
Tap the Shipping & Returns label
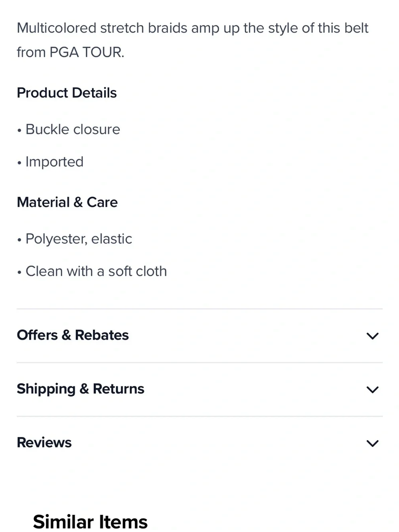(80, 389)
